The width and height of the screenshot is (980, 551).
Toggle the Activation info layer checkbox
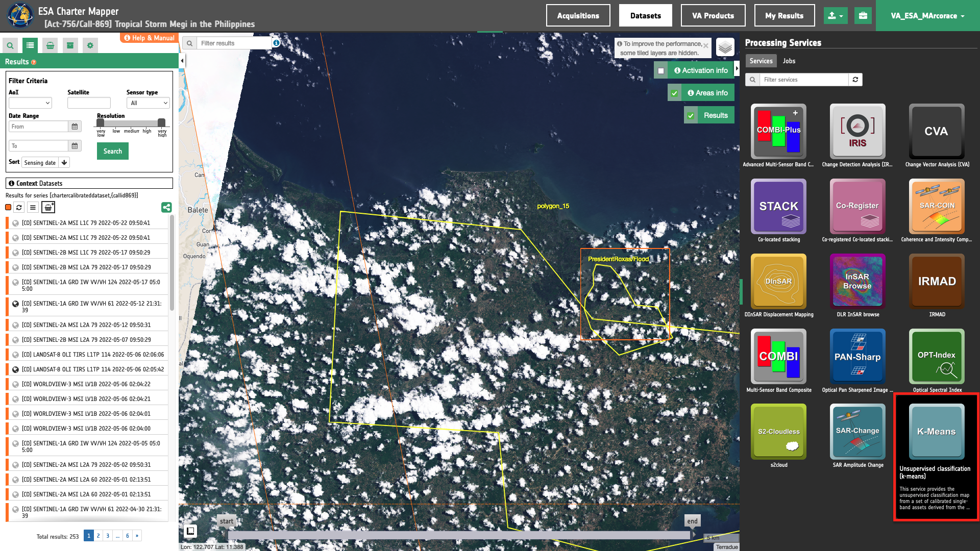point(661,70)
